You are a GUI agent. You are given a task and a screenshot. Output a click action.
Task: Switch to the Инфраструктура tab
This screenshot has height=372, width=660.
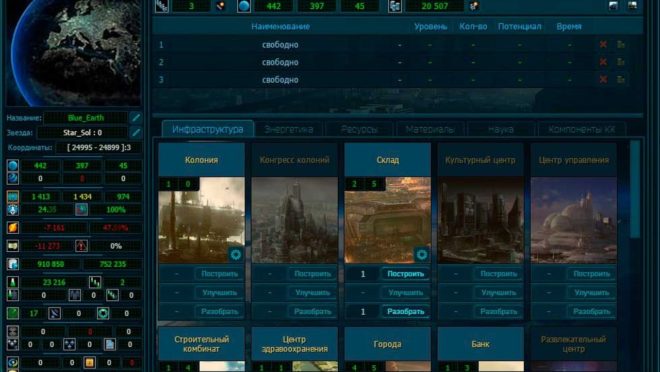click(208, 129)
